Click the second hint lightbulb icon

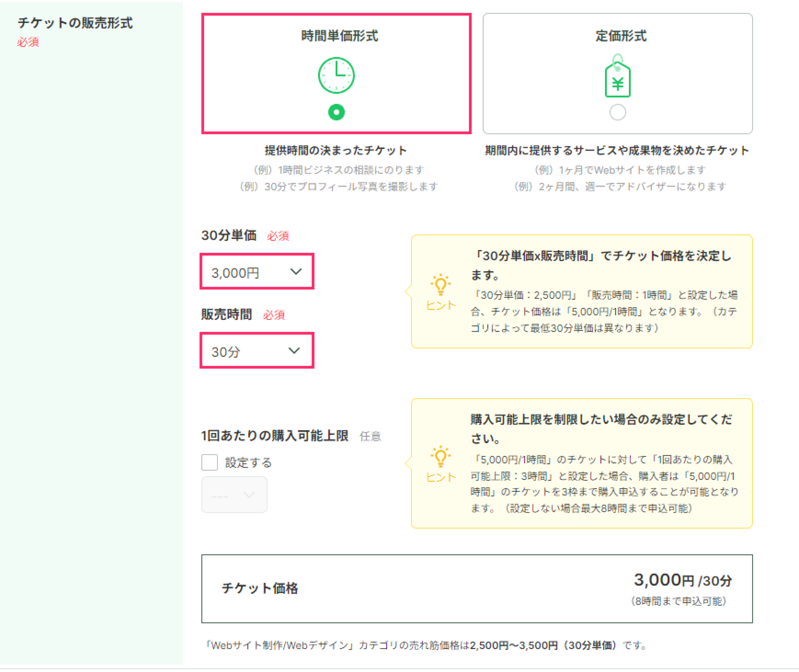coord(440,457)
